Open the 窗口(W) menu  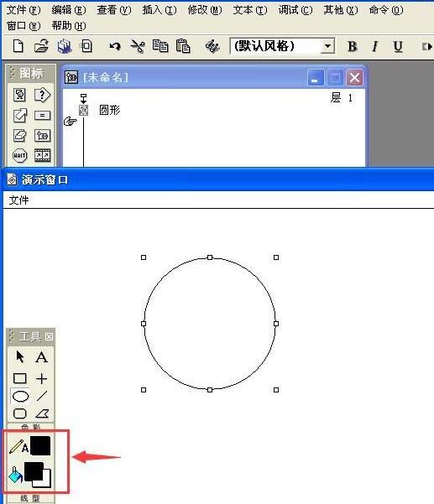pyautogui.click(x=24, y=26)
